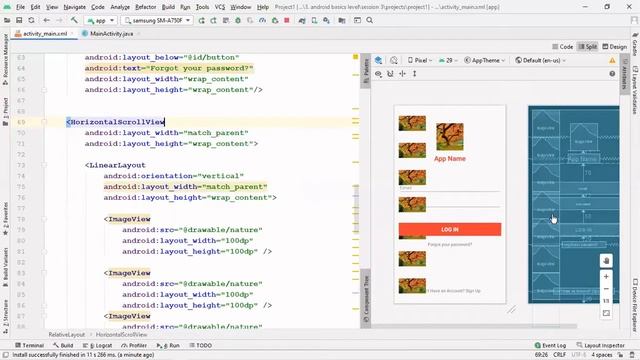Open the File menu

click(20, 7)
